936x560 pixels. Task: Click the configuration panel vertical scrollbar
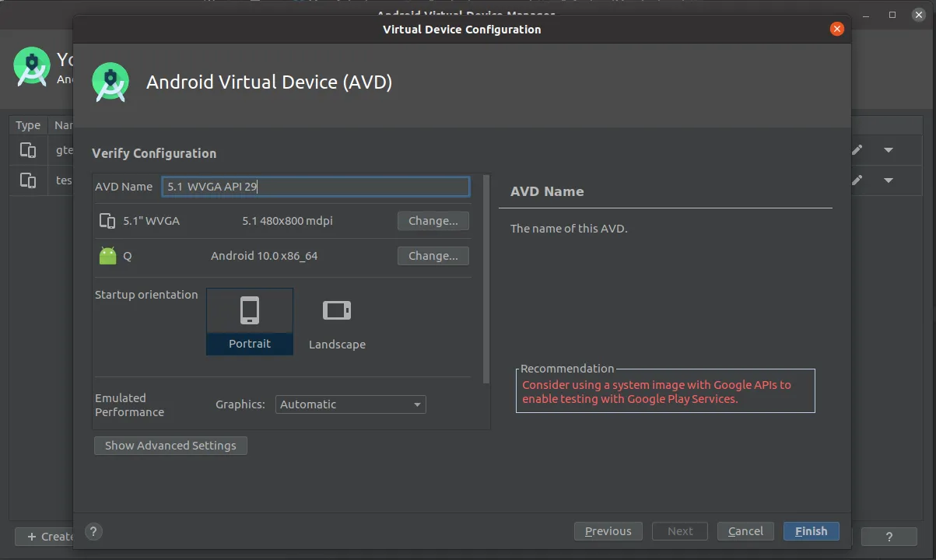(x=486, y=279)
